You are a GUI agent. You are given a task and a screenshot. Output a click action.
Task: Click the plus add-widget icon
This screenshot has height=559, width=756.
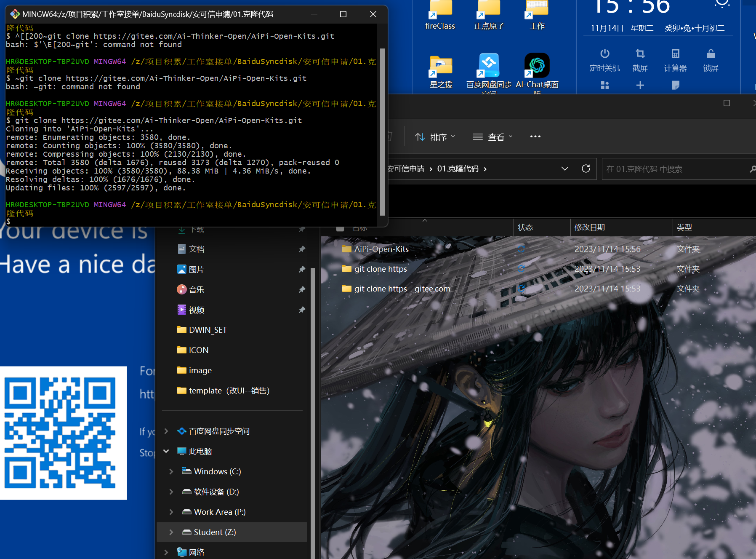(x=640, y=85)
